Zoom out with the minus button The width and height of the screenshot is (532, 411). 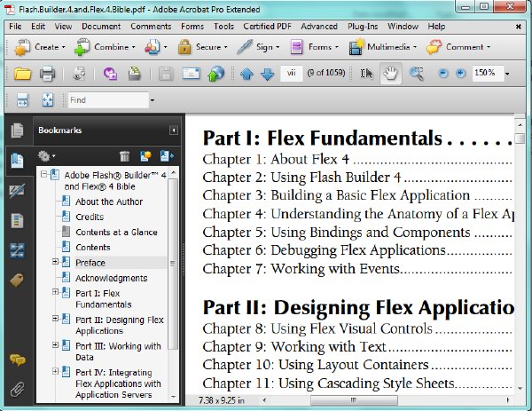point(443,73)
